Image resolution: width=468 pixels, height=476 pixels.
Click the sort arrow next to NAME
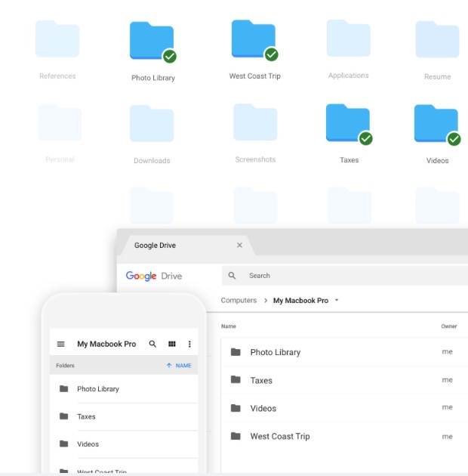coord(169,365)
